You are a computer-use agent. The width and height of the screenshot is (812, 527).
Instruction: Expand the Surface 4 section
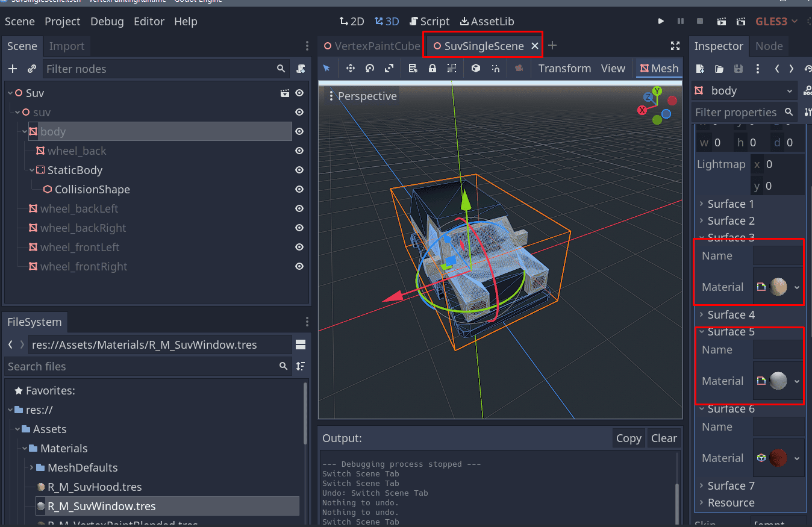point(730,315)
